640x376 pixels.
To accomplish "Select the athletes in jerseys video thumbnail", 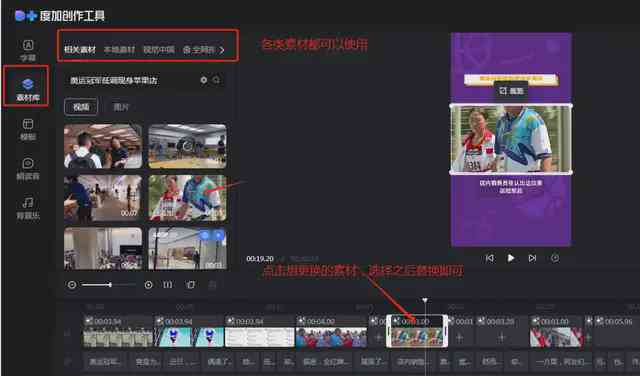I will click(x=187, y=198).
